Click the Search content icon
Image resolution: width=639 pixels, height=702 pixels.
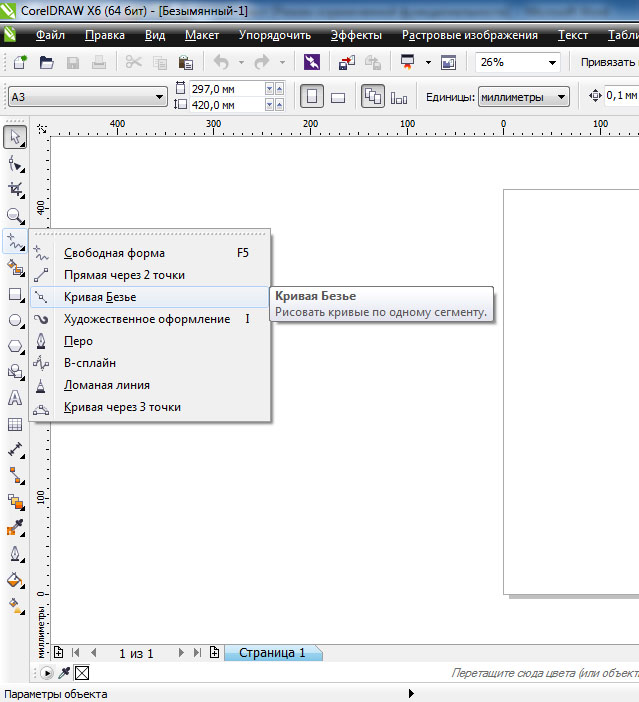click(312, 62)
